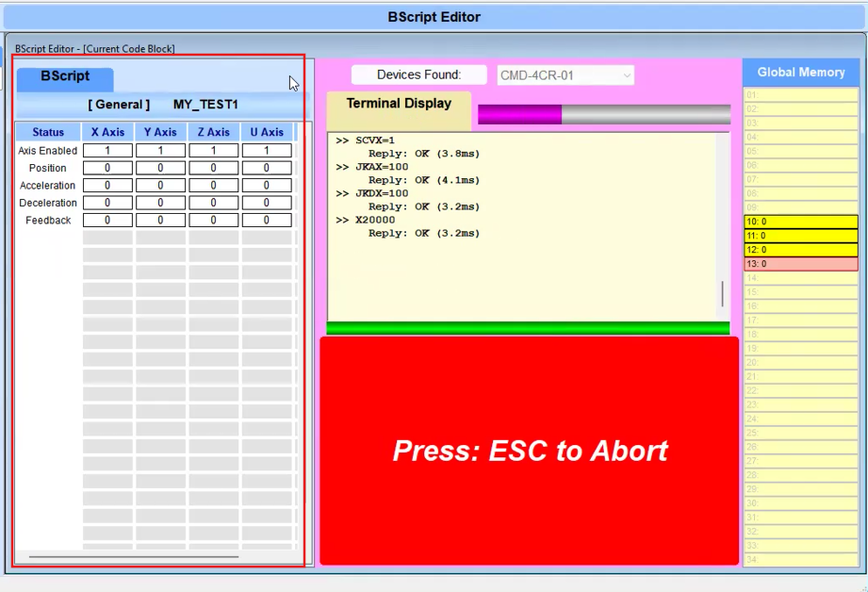Click the Status column header

(x=48, y=132)
